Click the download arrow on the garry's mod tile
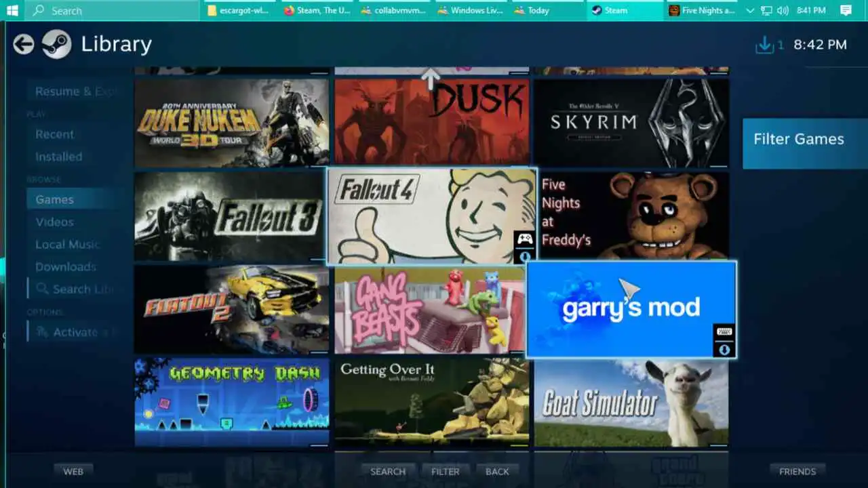 [724, 350]
